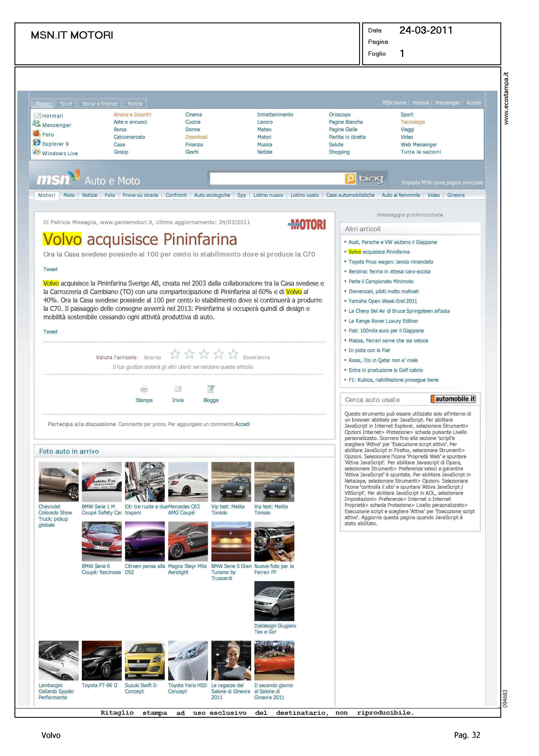The image size is (539, 756).
Task: Click the Foto flower icon
Action: (x=36, y=133)
